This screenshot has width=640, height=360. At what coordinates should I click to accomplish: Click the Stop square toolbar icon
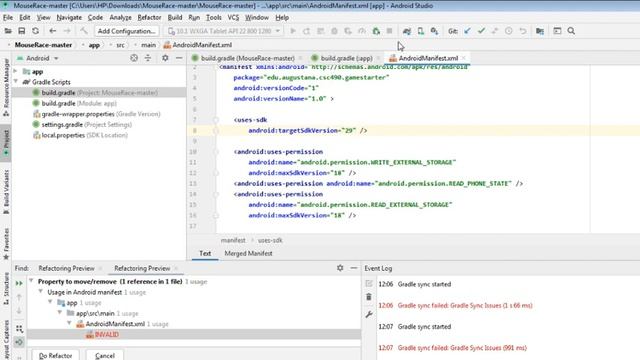[x=389, y=31]
